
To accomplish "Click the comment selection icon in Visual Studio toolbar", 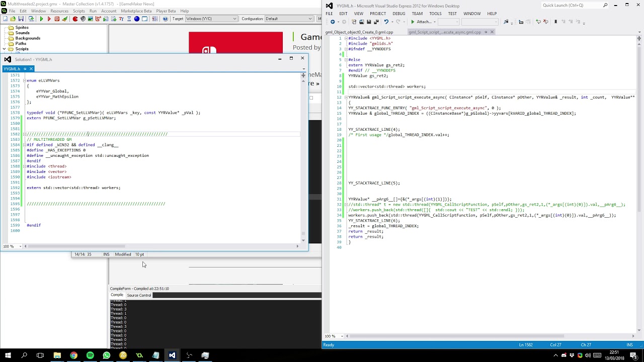I will 538,22.
